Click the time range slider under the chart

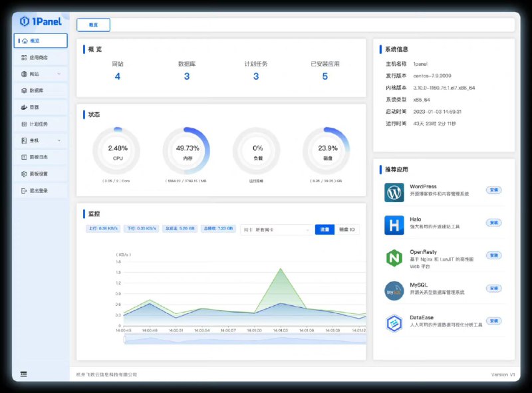(244, 340)
